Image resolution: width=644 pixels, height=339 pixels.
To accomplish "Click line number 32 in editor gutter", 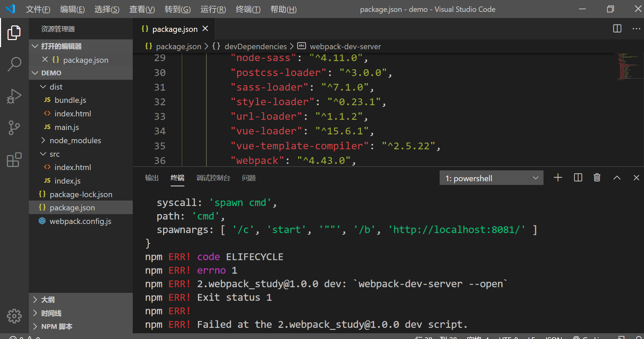I will [160, 102].
